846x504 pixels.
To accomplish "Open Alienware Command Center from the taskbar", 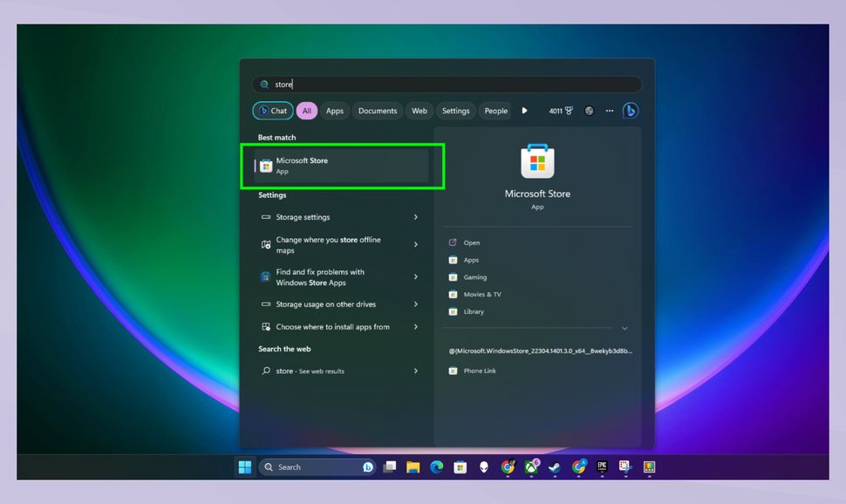I will pos(483,467).
